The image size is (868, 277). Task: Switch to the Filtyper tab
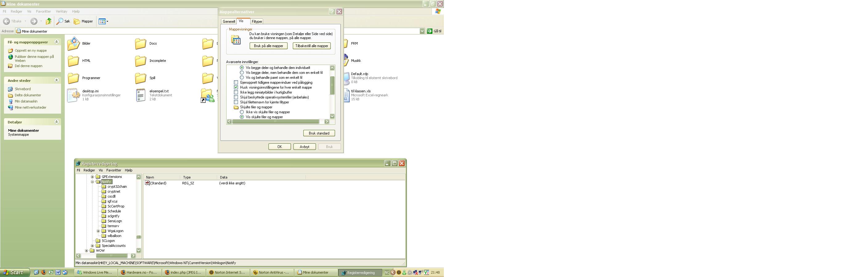click(257, 22)
